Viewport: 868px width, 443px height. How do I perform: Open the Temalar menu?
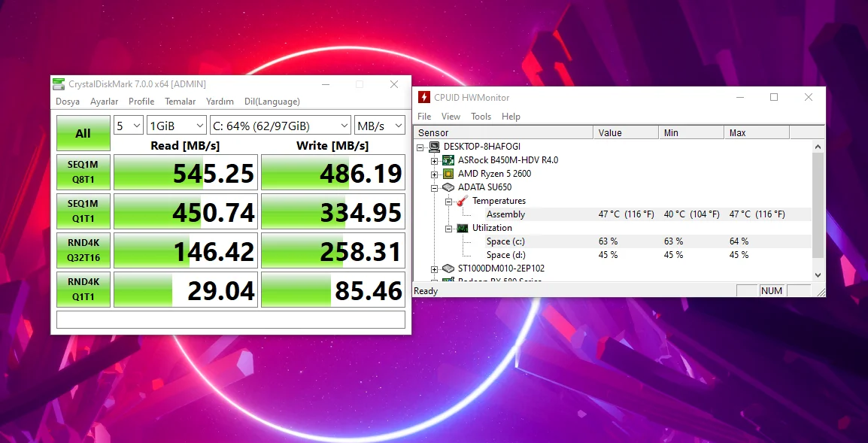tap(180, 102)
